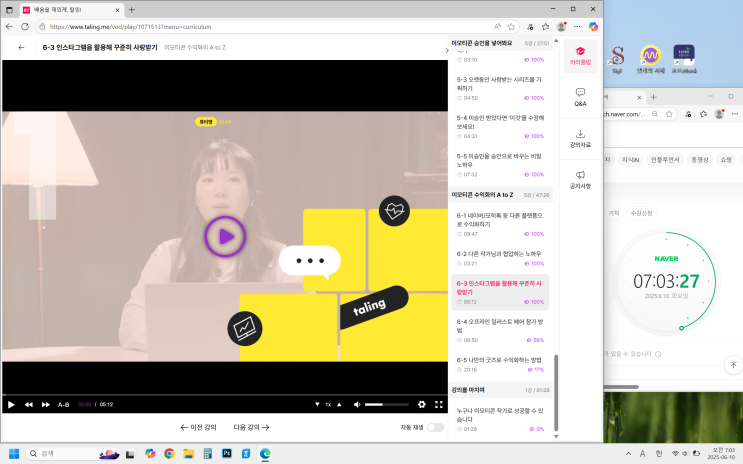
Task: Open the Sigil desktop shortcut
Action: tap(617, 59)
